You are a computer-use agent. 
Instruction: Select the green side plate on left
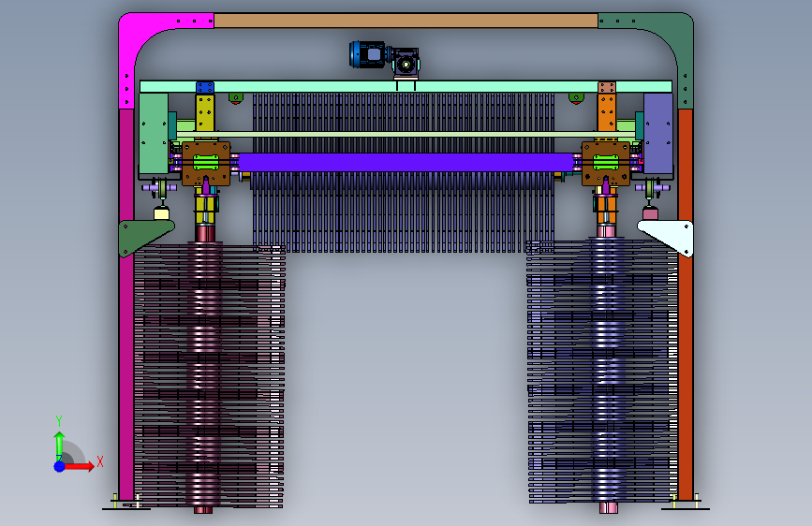click(154, 134)
